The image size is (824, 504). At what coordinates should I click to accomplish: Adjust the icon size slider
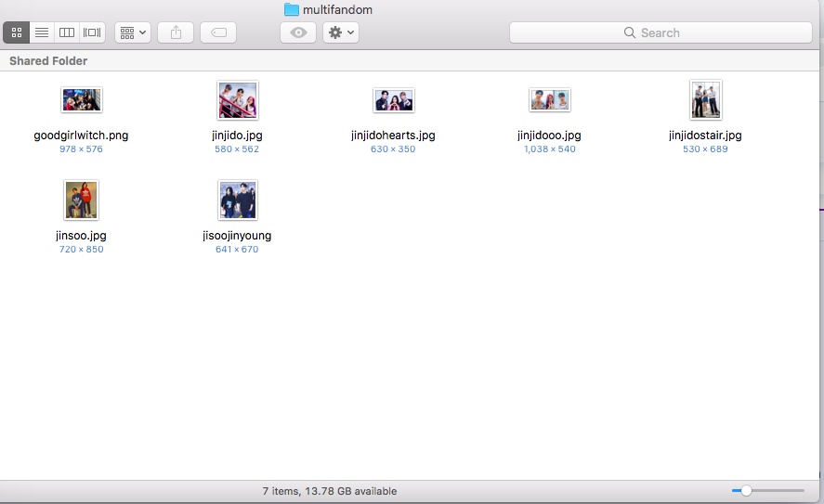(746, 491)
